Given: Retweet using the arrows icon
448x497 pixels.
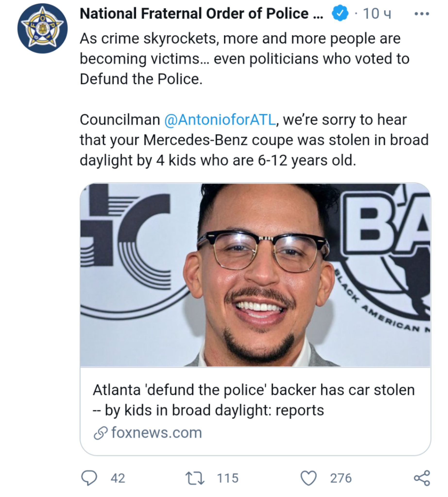Looking at the screenshot, I should click(195, 478).
